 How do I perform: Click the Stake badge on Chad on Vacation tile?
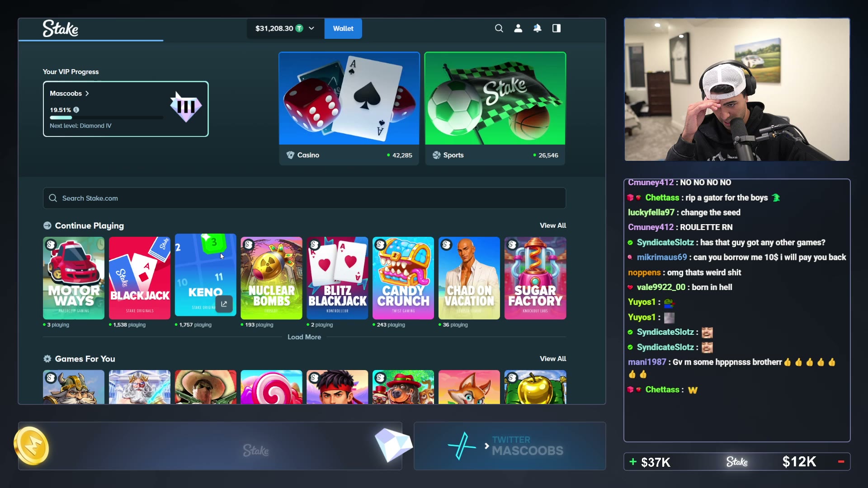[447, 245]
